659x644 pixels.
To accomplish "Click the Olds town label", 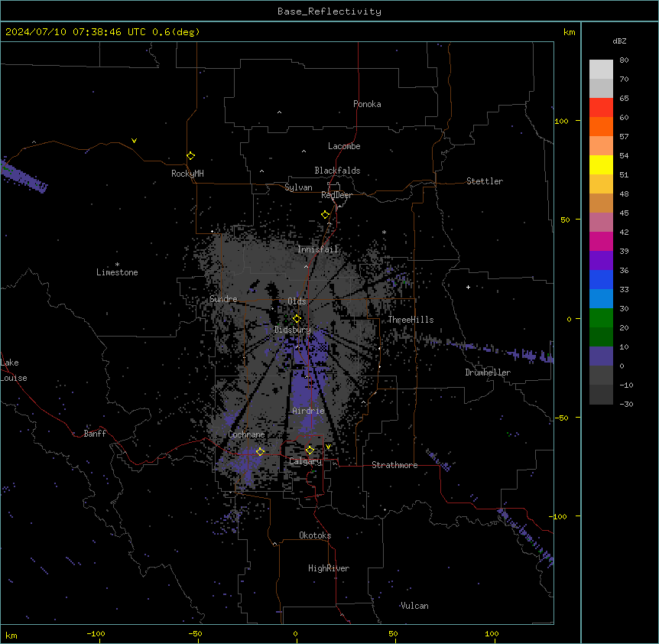I will point(297,301).
